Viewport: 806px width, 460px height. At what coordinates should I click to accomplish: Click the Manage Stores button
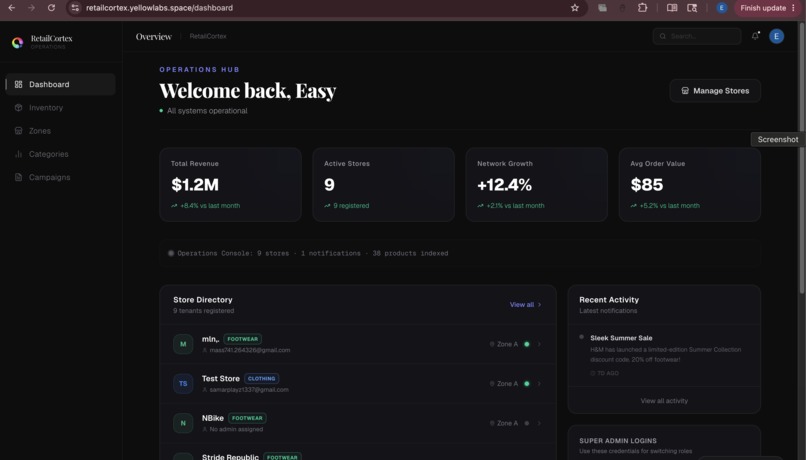[x=715, y=90]
